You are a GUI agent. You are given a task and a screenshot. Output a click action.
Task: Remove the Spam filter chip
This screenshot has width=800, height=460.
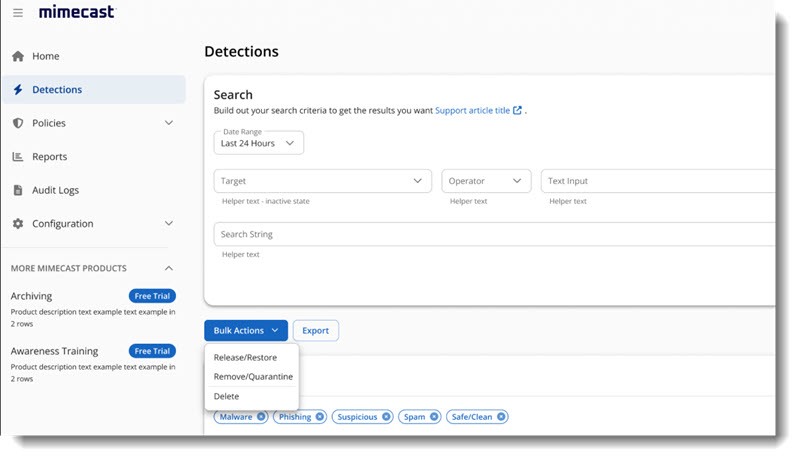pyautogui.click(x=435, y=417)
